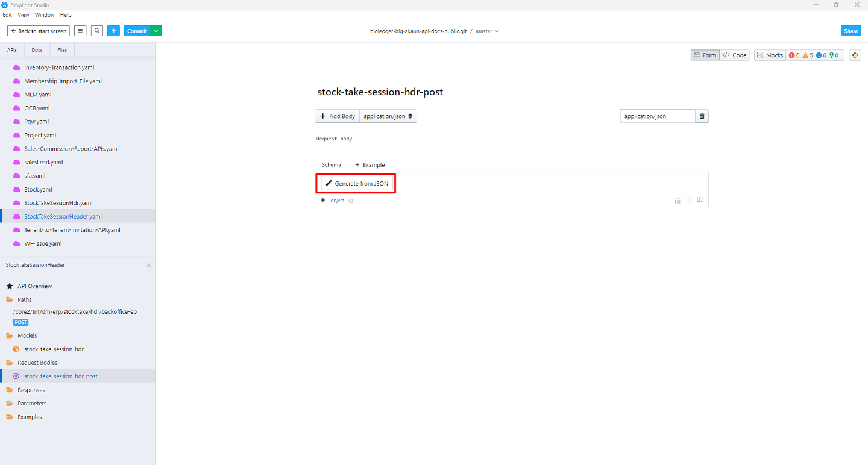Open Inventory-Transaction.yaml
Screen dimensions: 868x465
[59, 67]
